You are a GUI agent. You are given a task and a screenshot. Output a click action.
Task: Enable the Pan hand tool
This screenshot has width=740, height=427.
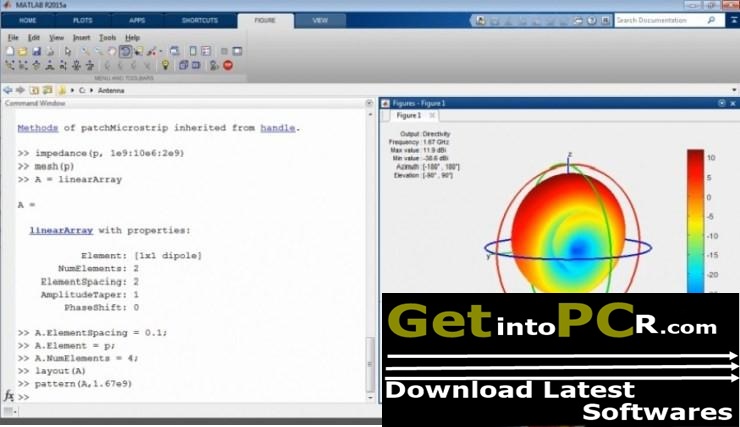(x=111, y=51)
